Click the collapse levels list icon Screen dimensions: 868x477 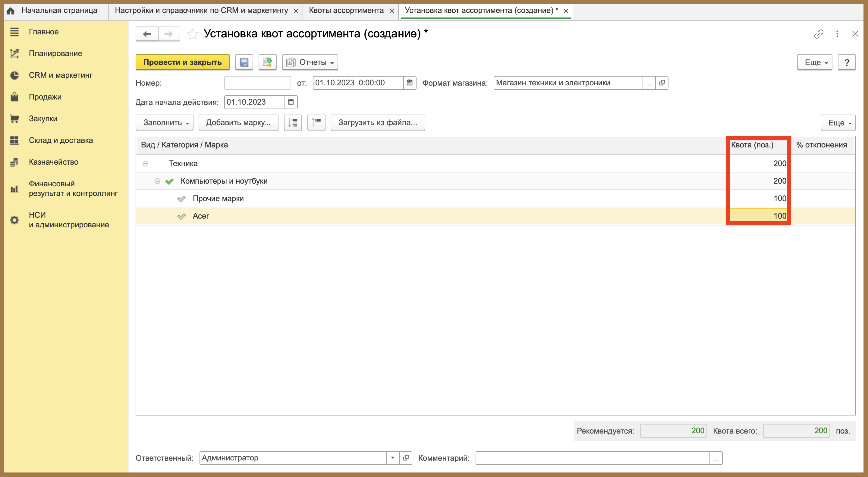316,122
